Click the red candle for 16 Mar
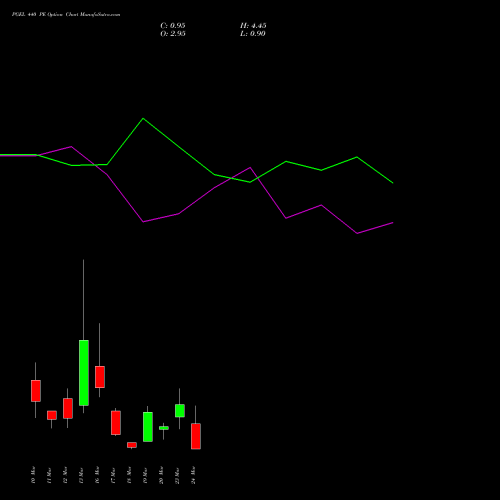The width and height of the screenshot is (500, 500). click(x=100, y=377)
